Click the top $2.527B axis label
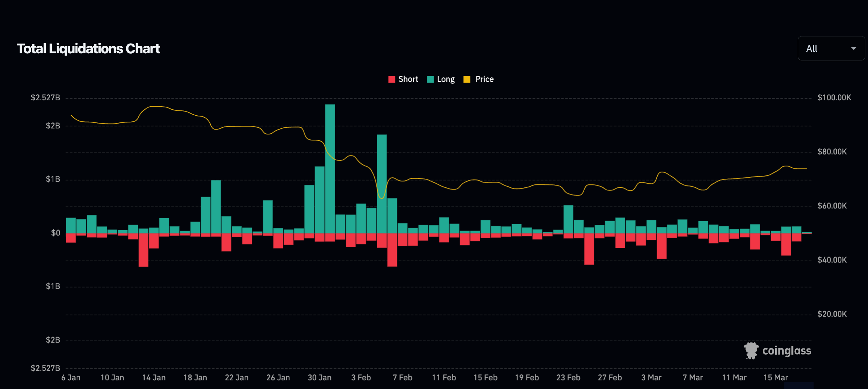The image size is (868, 389). [45, 98]
